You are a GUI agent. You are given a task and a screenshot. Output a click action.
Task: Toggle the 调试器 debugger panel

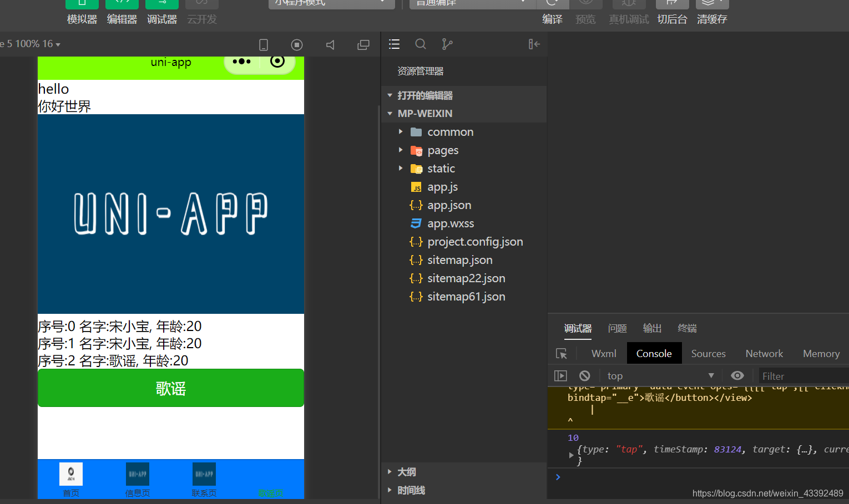click(x=162, y=12)
